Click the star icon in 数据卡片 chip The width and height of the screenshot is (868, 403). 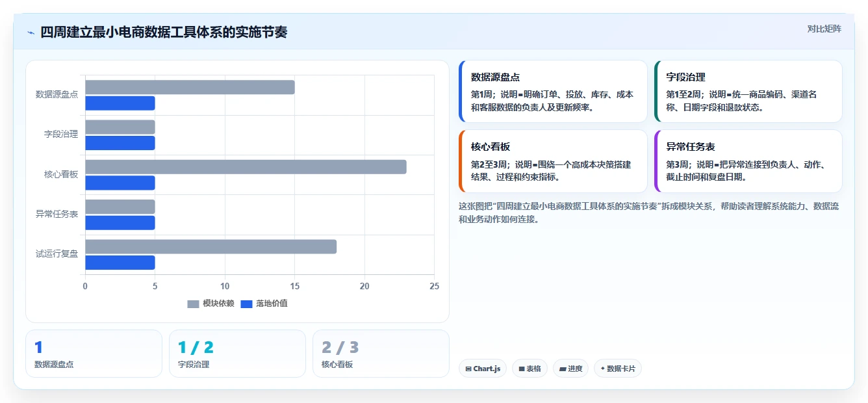(x=603, y=369)
